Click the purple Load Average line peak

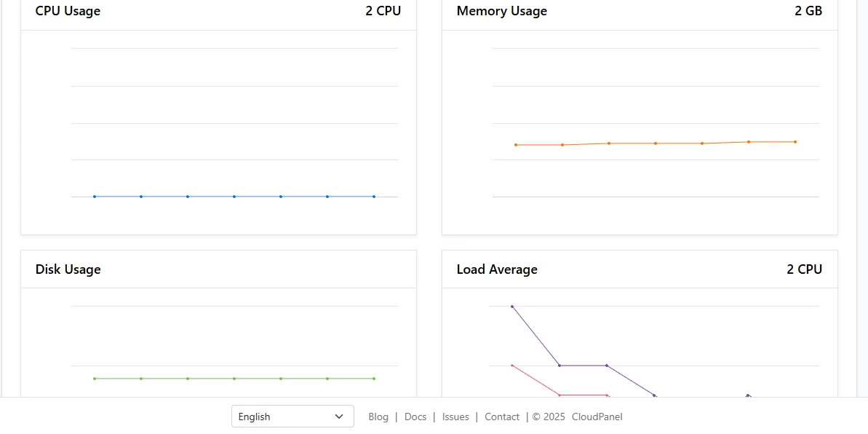coord(512,307)
